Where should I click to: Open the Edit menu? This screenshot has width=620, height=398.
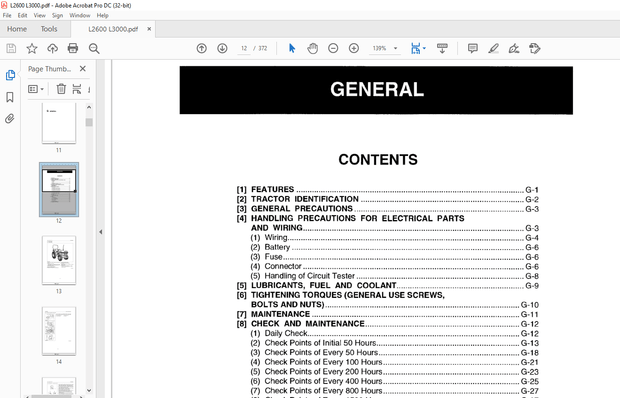pyautogui.click(x=22, y=15)
